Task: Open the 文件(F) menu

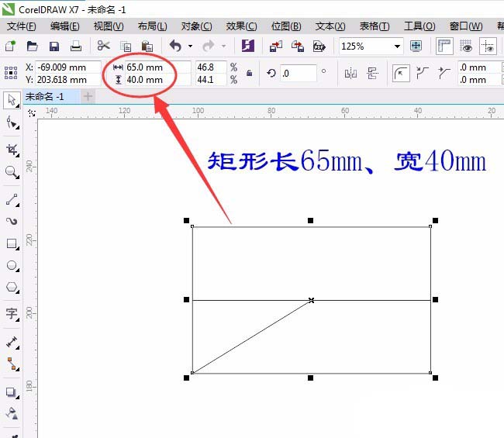Action: 22,26
